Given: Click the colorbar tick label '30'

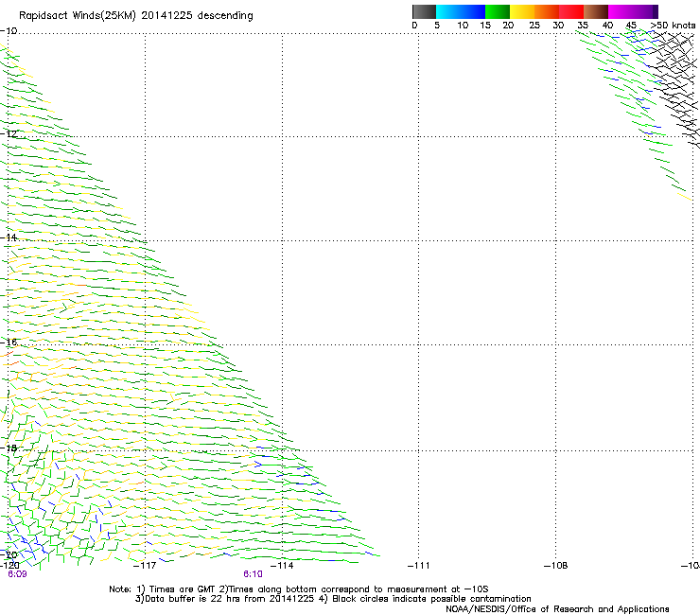Looking at the screenshot, I should [558, 26].
